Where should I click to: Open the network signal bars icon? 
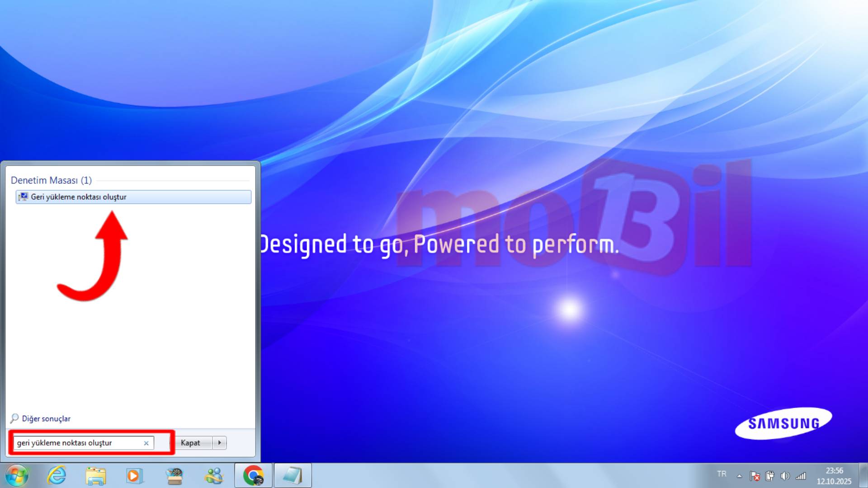point(801,476)
